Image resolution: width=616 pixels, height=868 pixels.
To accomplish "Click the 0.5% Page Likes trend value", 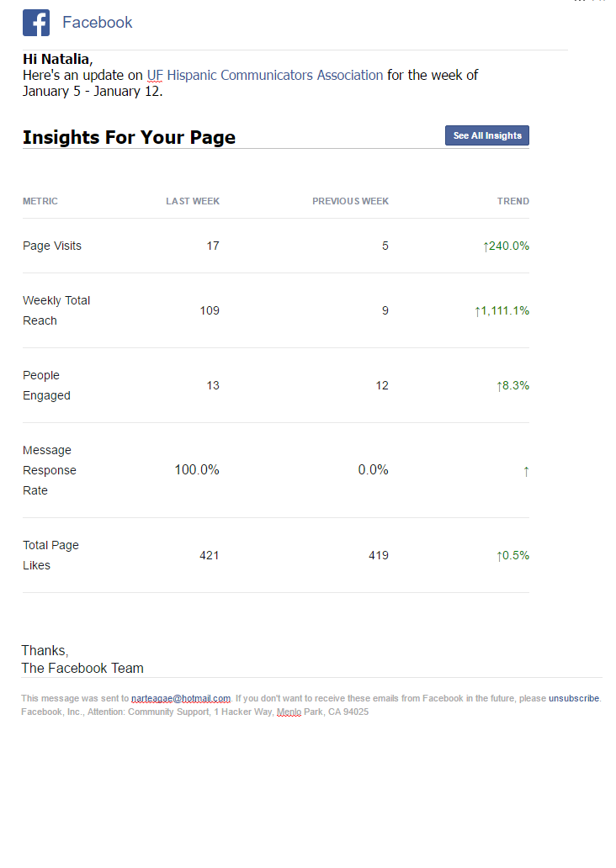I will click(x=512, y=555).
